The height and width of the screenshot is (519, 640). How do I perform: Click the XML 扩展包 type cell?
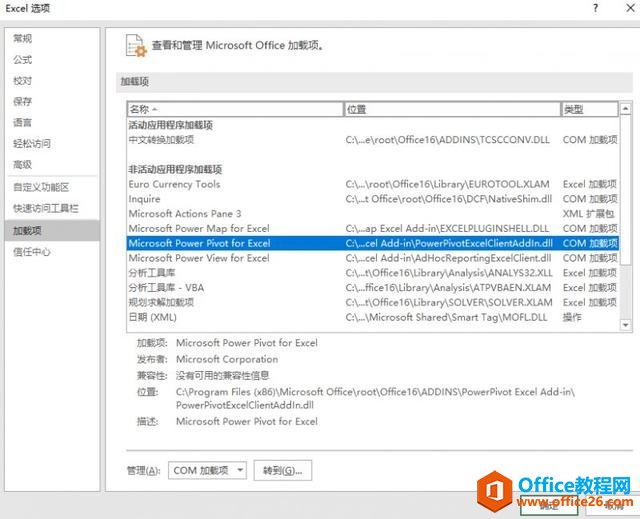(588, 214)
